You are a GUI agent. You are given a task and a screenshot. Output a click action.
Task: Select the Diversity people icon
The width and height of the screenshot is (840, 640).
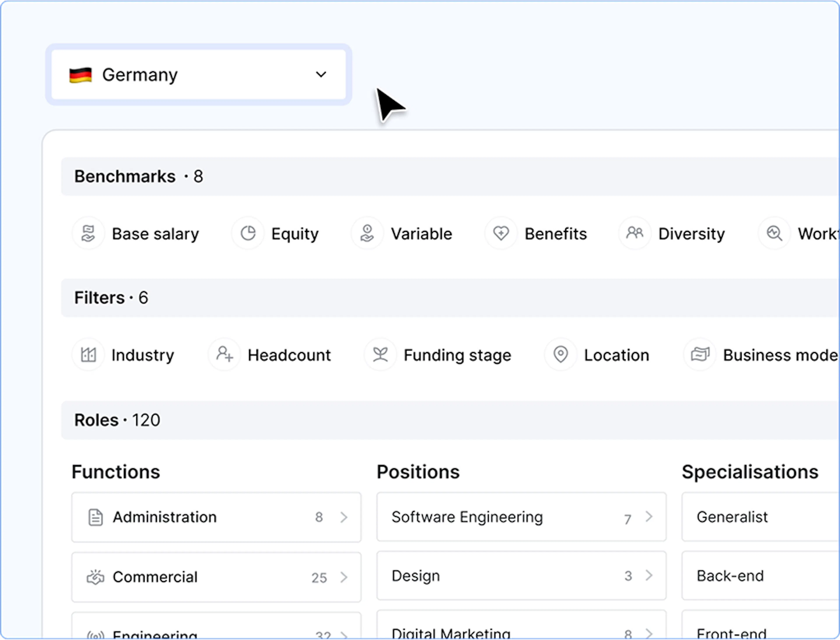point(635,233)
